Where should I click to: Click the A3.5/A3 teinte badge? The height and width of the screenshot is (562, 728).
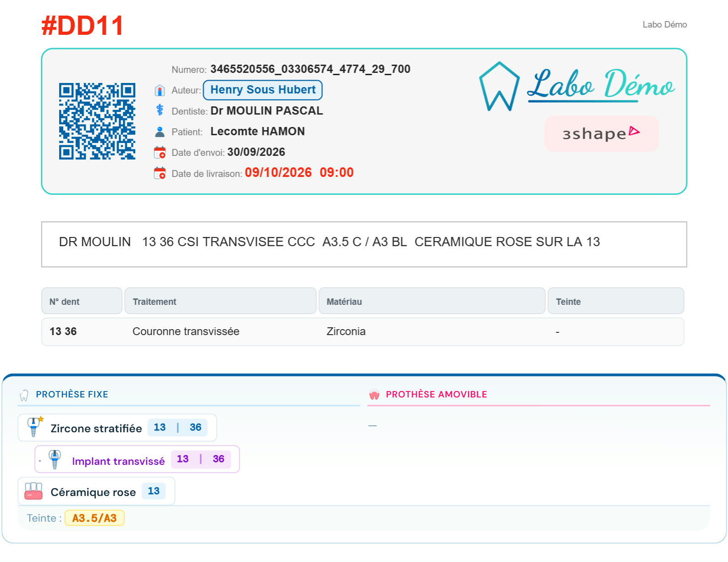click(x=94, y=518)
